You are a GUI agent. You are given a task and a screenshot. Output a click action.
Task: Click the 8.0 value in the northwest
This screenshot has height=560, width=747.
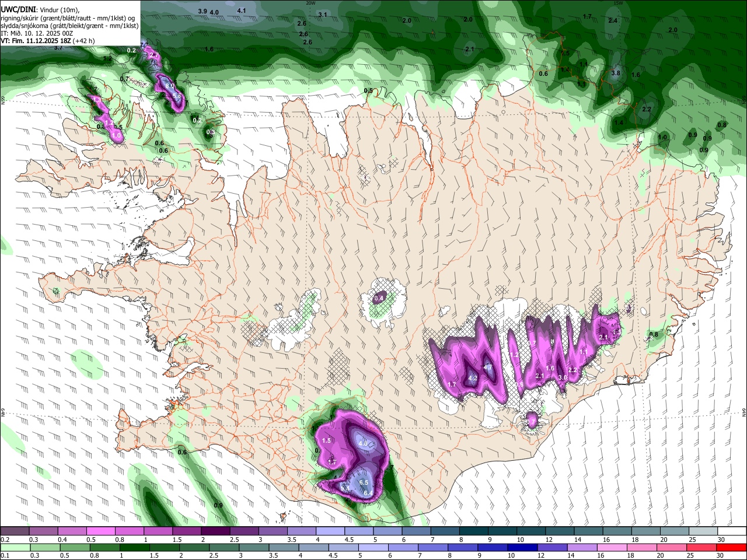tap(170, 85)
